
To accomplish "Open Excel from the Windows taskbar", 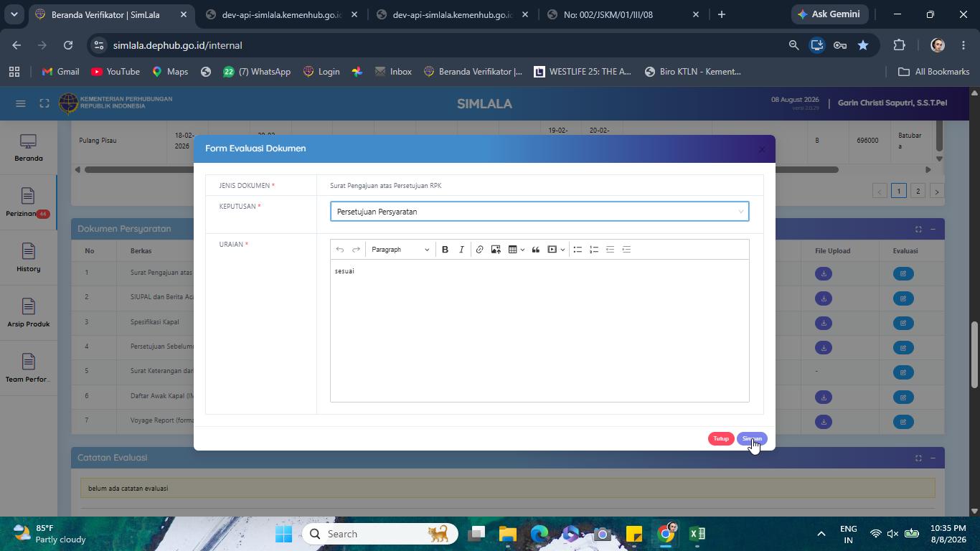I will (697, 534).
